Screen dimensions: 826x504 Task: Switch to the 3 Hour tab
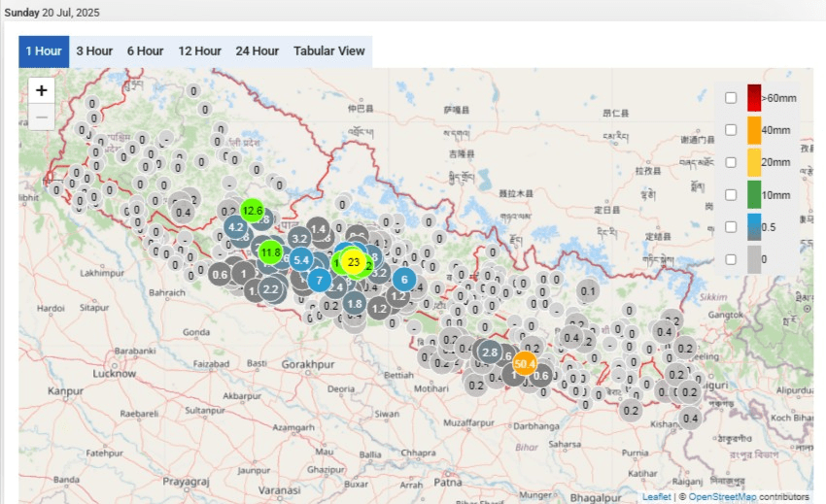click(94, 51)
